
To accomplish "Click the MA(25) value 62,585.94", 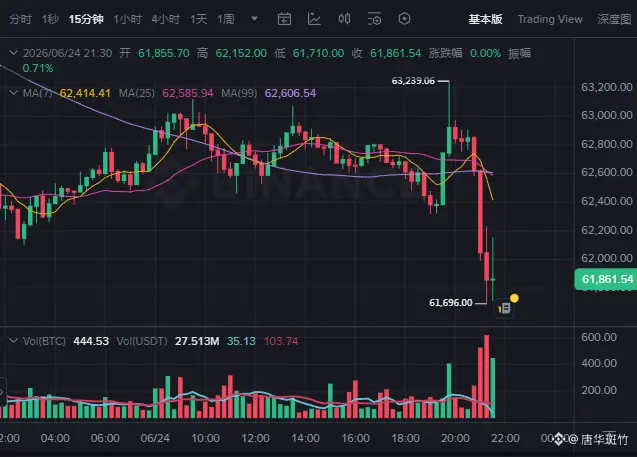I will coord(188,93).
